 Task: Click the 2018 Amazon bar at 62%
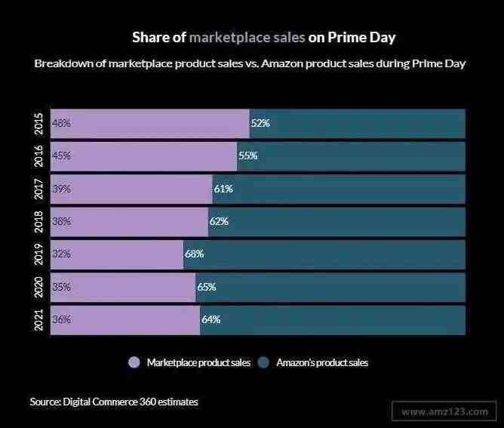pyautogui.click(x=337, y=222)
